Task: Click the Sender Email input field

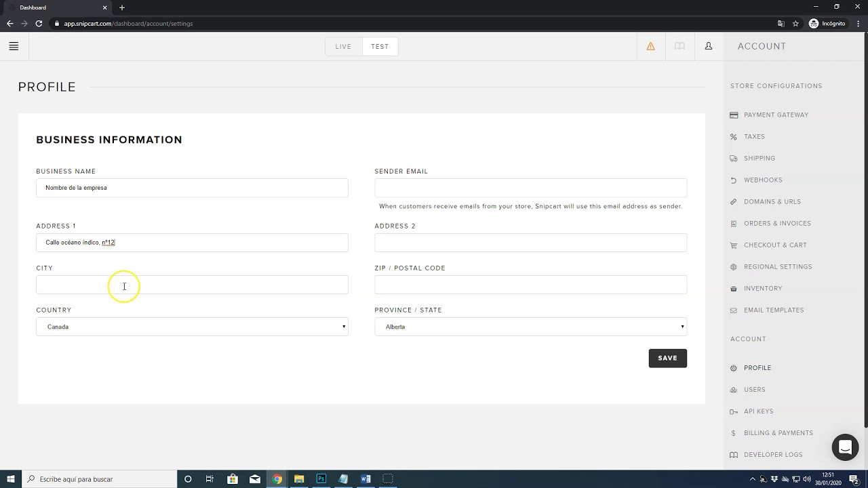Action: 530,188
